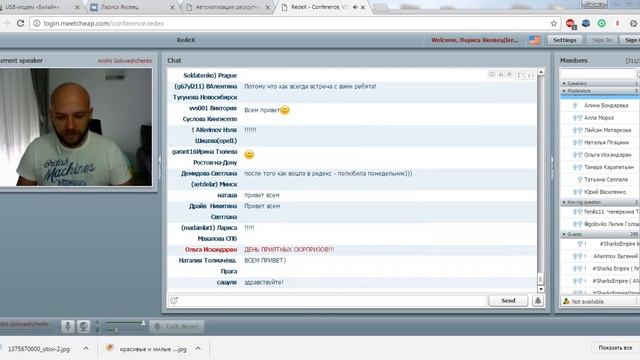The height and width of the screenshot is (360, 640).
Task: Click the Sign In button
Action: click(602, 40)
